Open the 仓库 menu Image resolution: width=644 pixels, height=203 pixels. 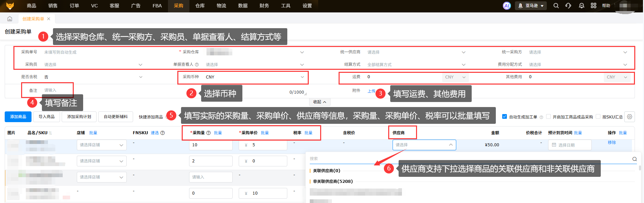pyautogui.click(x=200, y=6)
